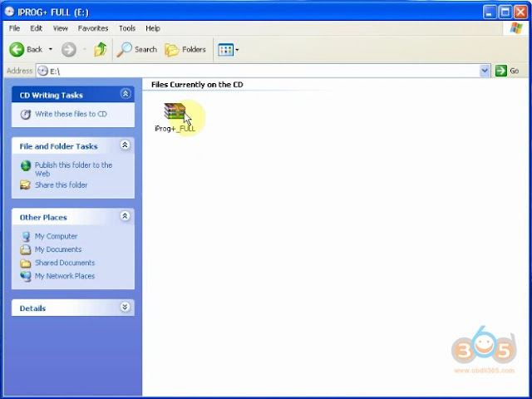Maximize the IPROG+ FULL window
Screen dimensions: 532x399
click(x=505, y=12)
